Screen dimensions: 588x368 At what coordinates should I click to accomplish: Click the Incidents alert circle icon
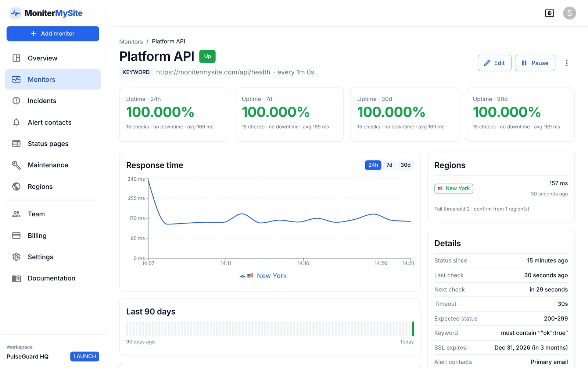click(16, 101)
